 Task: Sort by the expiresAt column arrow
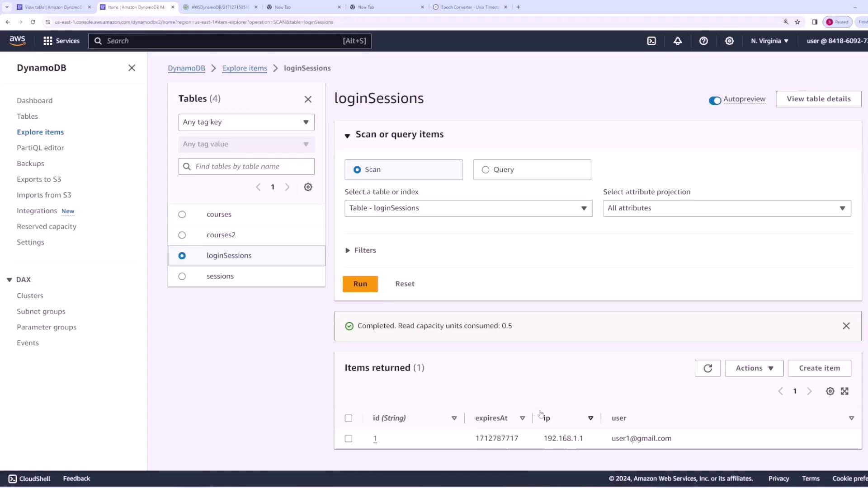tap(522, 418)
